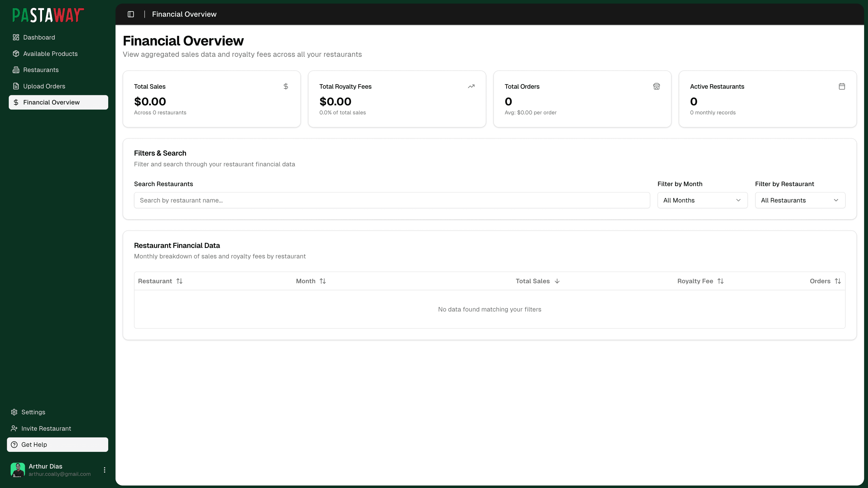The image size is (868, 488).
Task: Sort Total Sales by descending arrow
Action: pos(557,281)
